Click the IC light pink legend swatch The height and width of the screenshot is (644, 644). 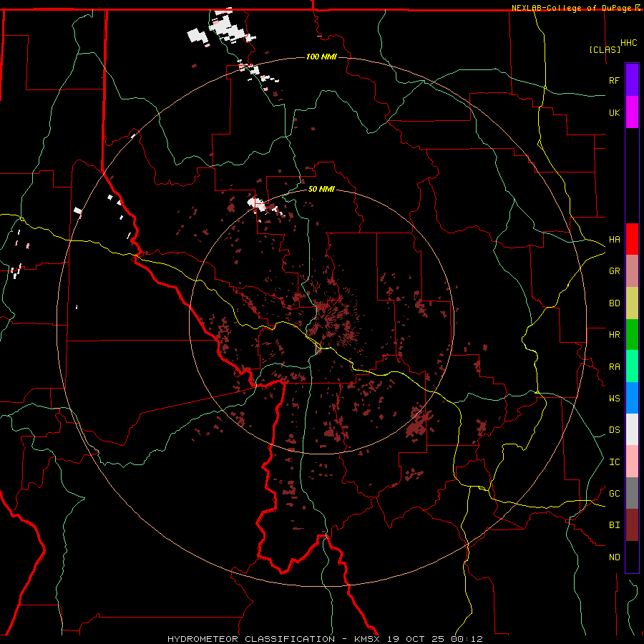pyautogui.click(x=632, y=462)
